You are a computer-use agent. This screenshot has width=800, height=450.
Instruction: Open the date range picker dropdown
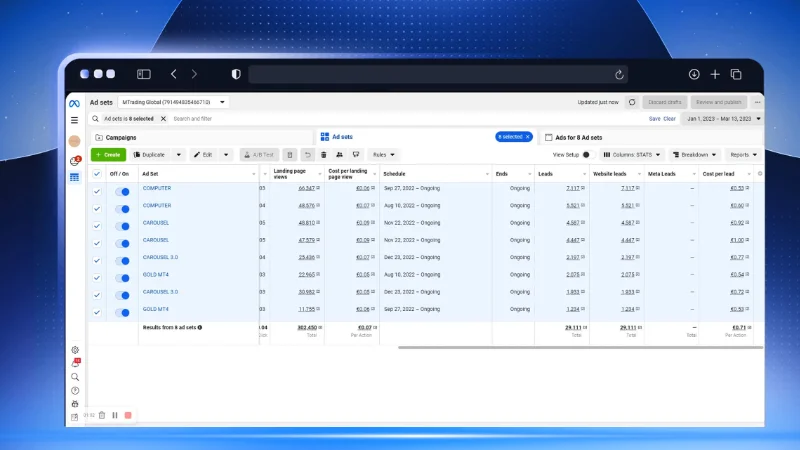point(722,119)
